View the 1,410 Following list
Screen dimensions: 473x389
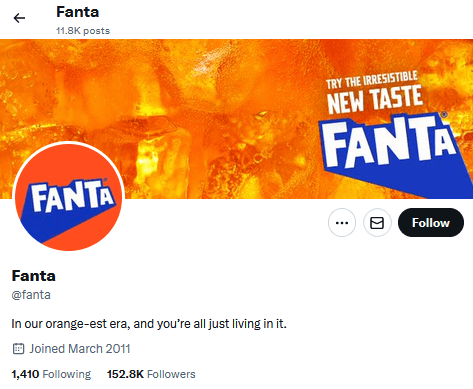pyautogui.click(x=51, y=374)
